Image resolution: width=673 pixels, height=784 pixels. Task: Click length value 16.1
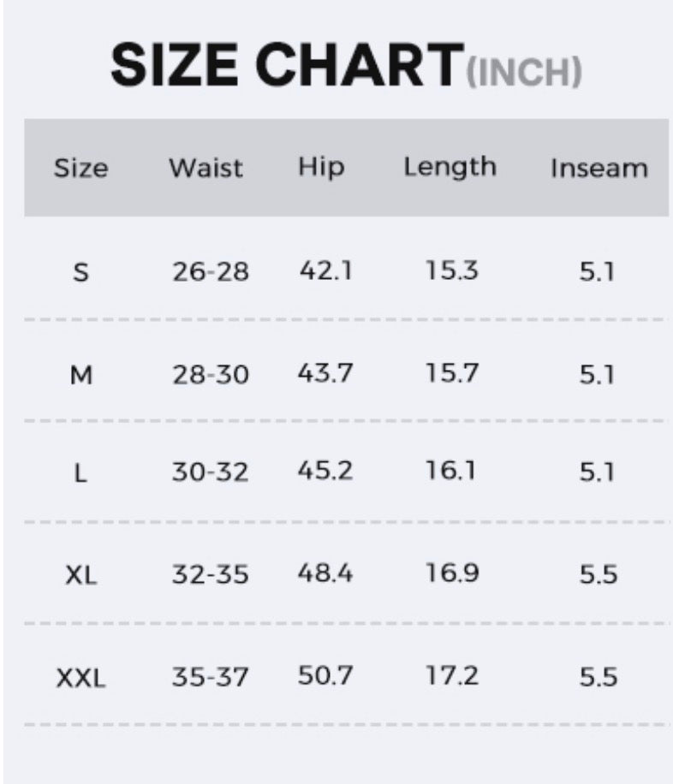pyautogui.click(x=450, y=471)
